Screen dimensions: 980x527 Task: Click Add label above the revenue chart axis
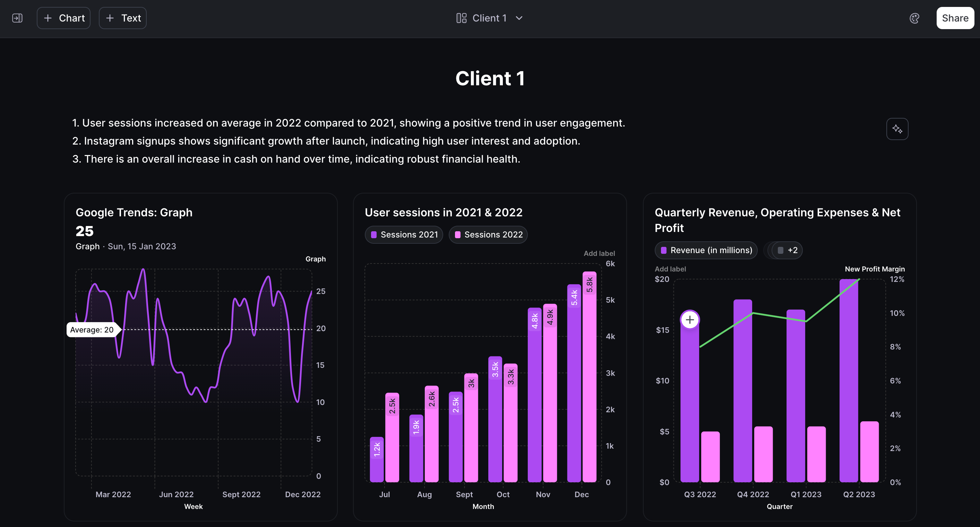click(670, 269)
